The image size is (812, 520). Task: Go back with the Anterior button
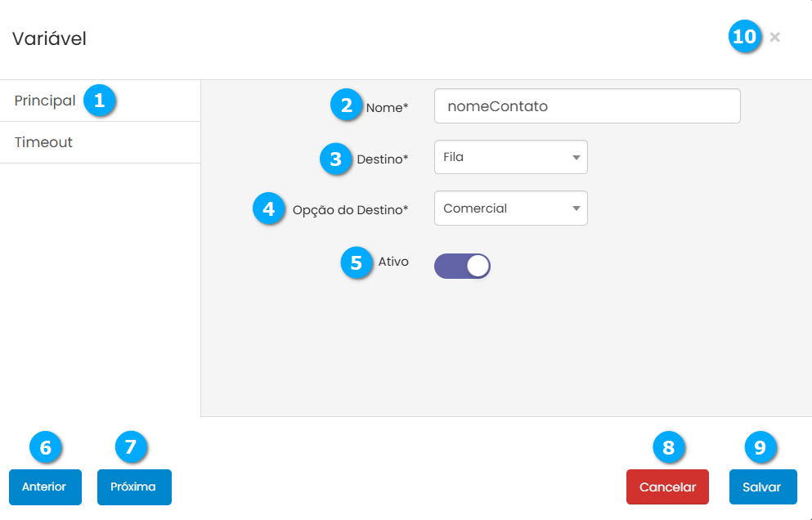pyautogui.click(x=45, y=487)
